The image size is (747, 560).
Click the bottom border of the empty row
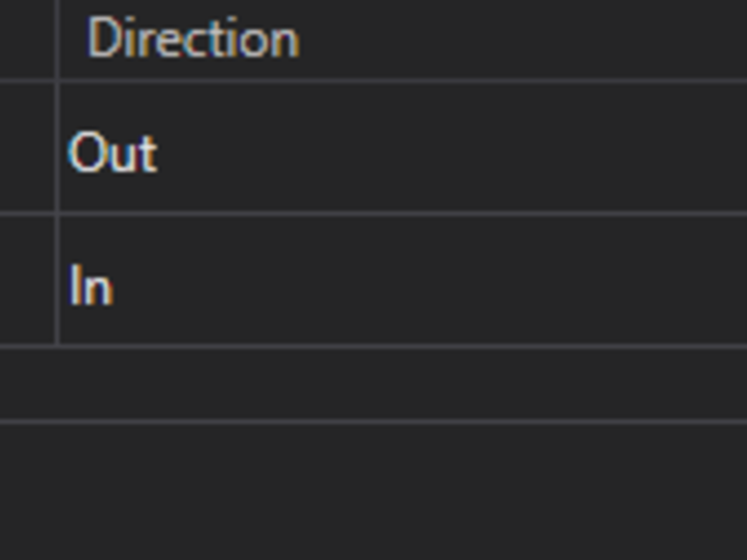(x=373, y=421)
